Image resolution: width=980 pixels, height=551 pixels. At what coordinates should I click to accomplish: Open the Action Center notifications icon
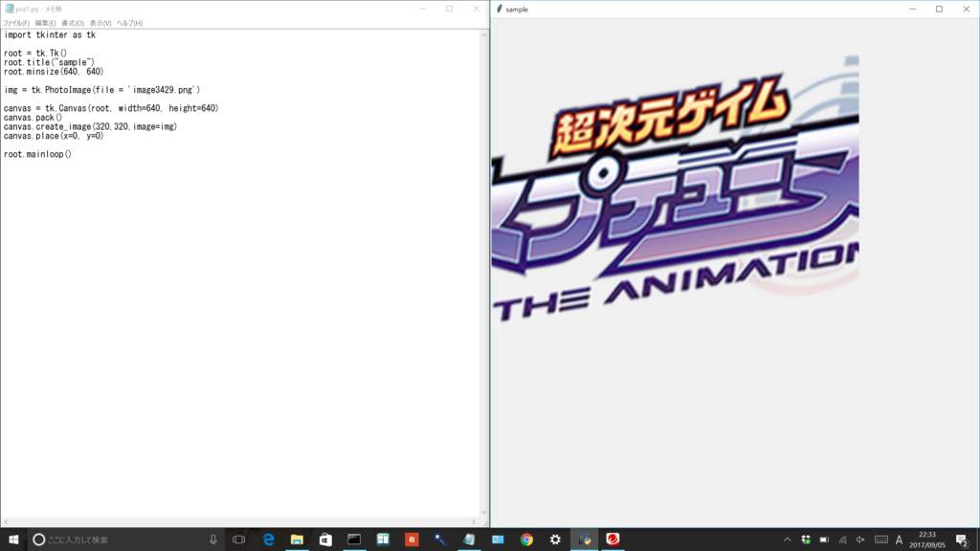tap(963, 540)
